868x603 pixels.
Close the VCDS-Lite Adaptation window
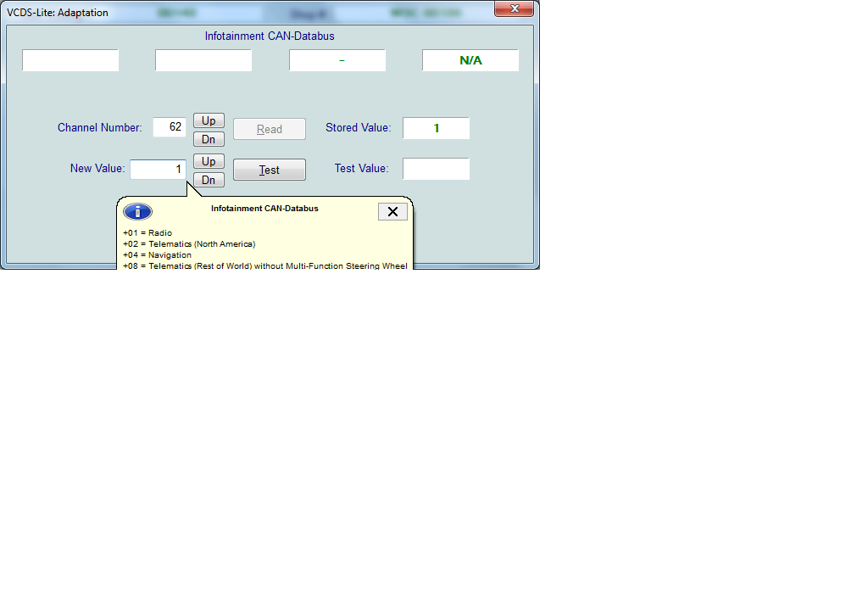(515, 8)
